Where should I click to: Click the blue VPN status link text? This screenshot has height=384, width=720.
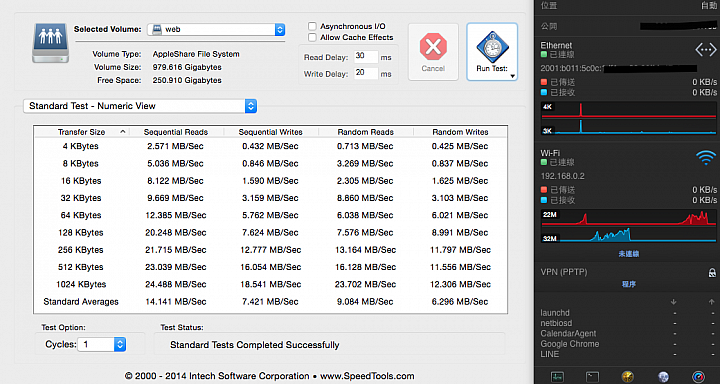click(x=629, y=254)
